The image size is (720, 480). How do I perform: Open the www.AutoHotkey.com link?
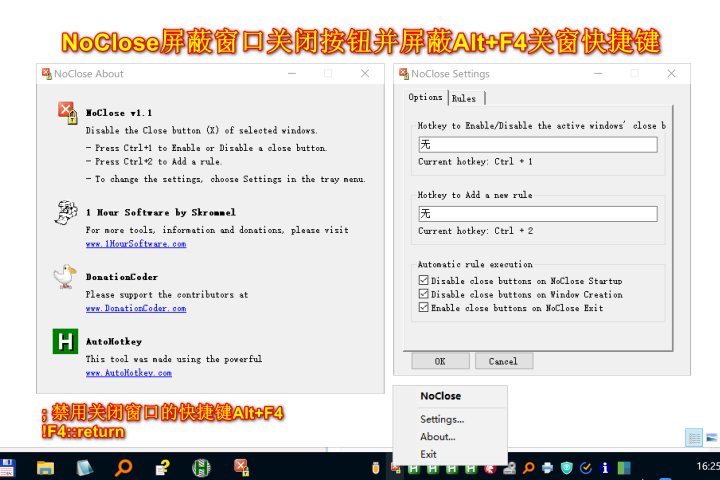[129, 373]
